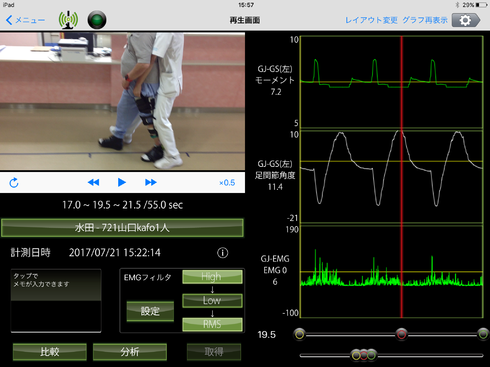Tap the memo input field
490x367 pixels.
(x=56, y=301)
